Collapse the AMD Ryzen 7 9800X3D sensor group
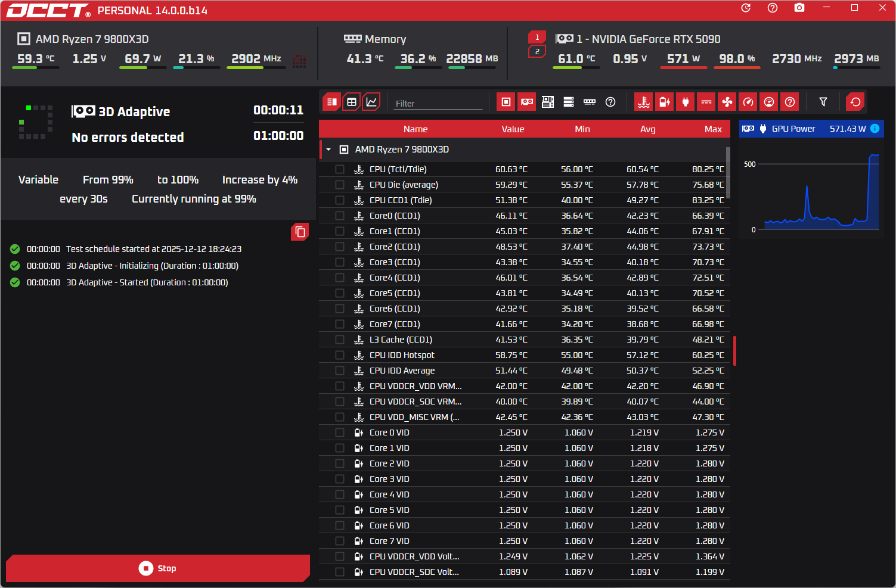The width and height of the screenshot is (896, 588). coord(328,150)
